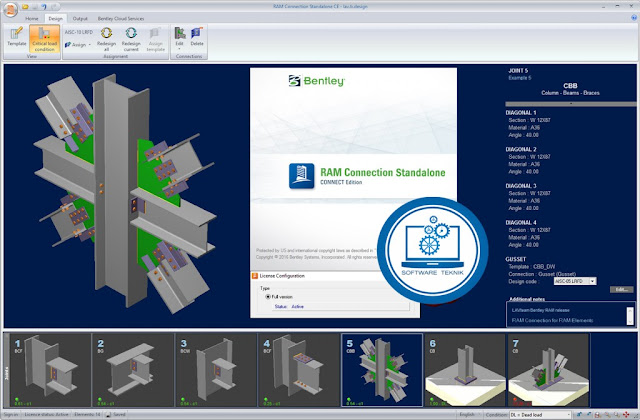The height and width of the screenshot is (420, 640).
Task: Select the Design ribbon tab
Action: click(x=56, y=19)
